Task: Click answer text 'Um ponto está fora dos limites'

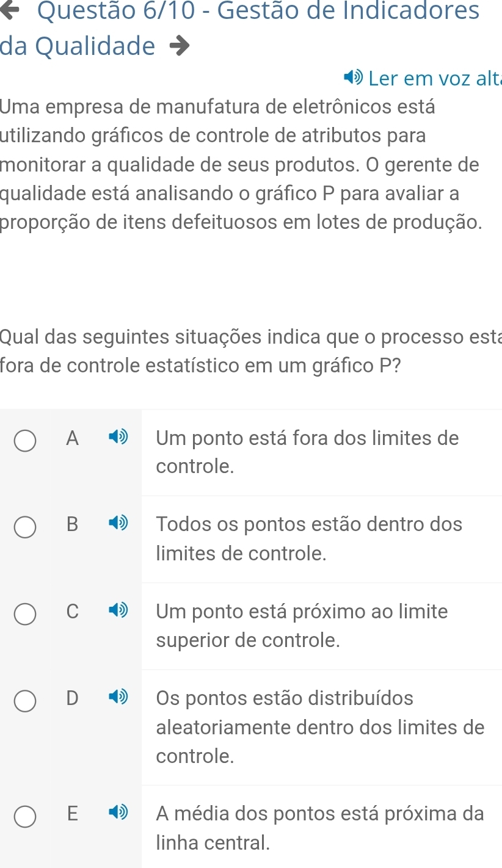Action: 307,452
